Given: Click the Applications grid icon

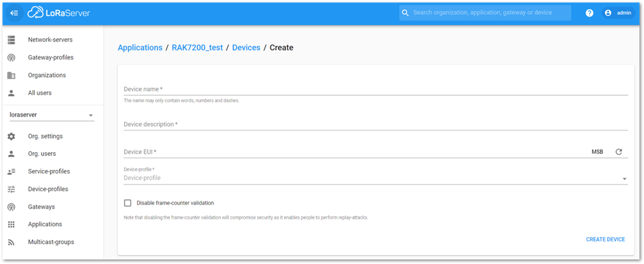Looking at the screenshot, I should pyautogui.click(x=11, y=224).
